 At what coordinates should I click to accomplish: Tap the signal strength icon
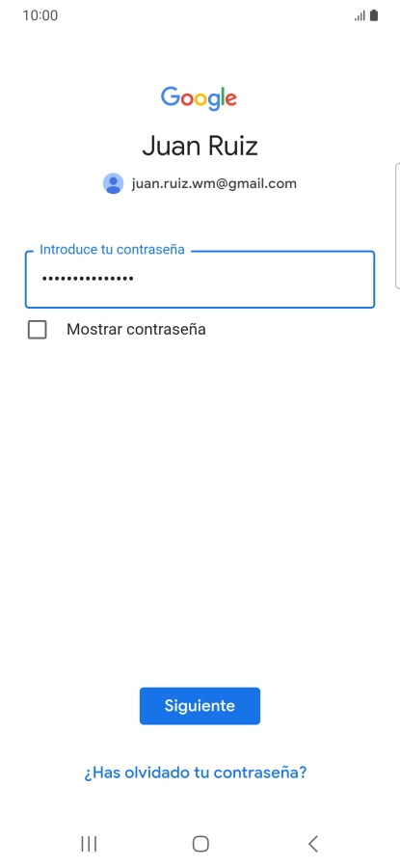[x=360, y=15]
